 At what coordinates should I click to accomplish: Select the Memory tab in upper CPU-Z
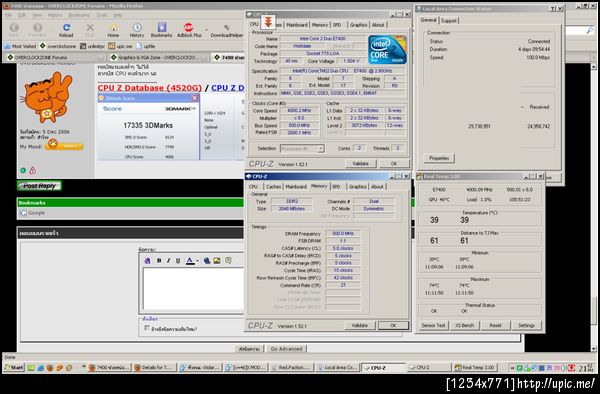(x=320, y=24)
